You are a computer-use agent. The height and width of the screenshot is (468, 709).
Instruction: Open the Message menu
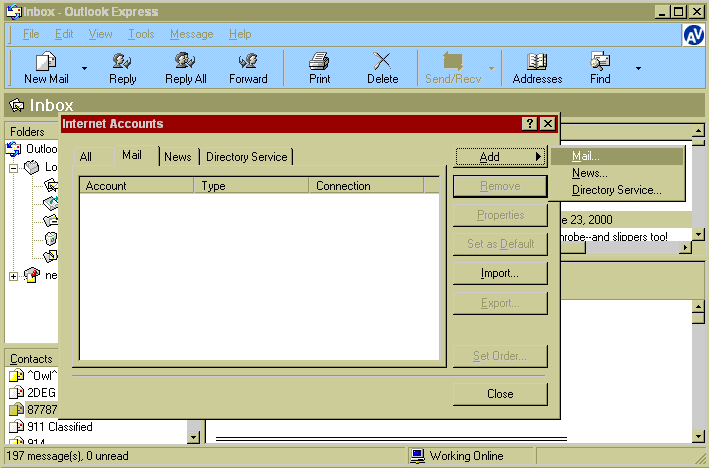[191, 34]
